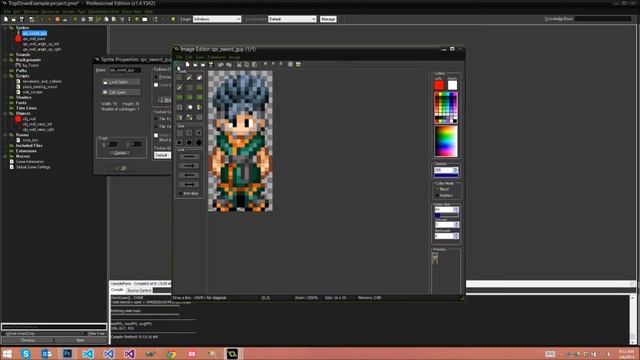640x360 pixels.
Task: Click the Previous search result button
Action: tap(27, 340)
